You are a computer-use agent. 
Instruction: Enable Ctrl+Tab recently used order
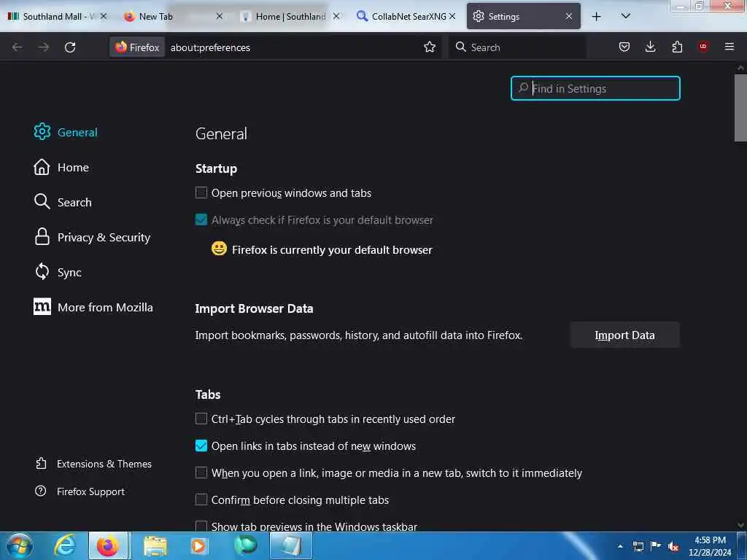pyautogui.click(x=201, y=419)
